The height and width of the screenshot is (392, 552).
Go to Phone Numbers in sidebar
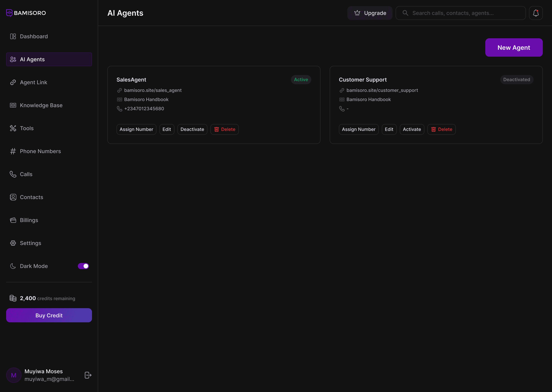coord(40,151)
